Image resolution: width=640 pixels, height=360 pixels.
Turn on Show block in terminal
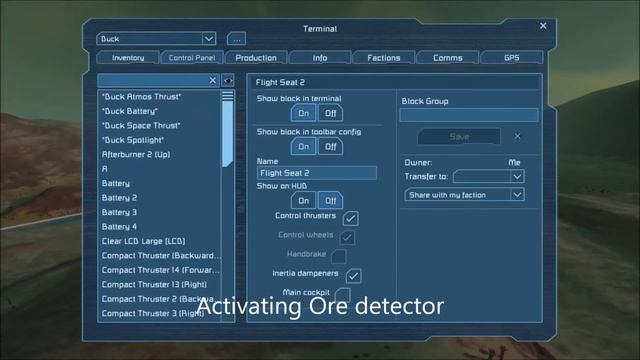click(x=303, y=113)
